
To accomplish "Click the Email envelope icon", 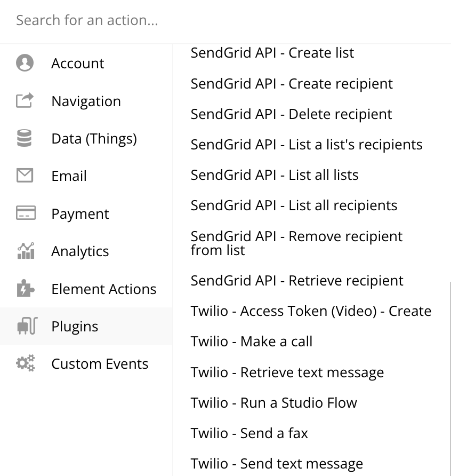I will (25, 176).
